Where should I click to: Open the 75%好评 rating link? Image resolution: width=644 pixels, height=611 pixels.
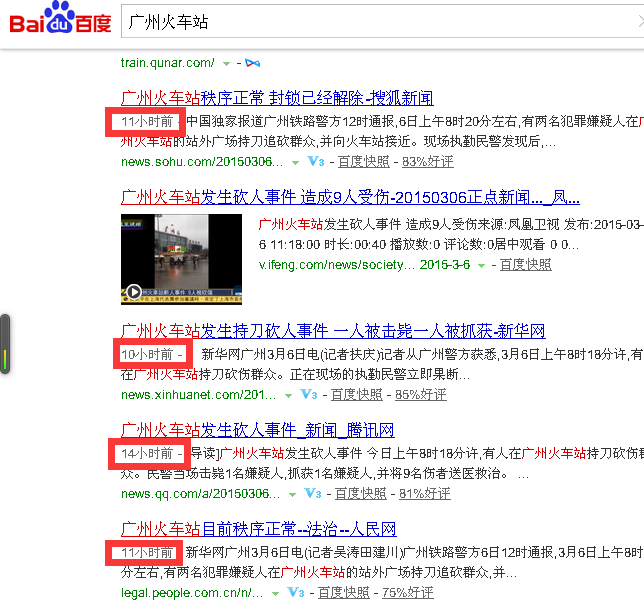[x=408, y=593]
